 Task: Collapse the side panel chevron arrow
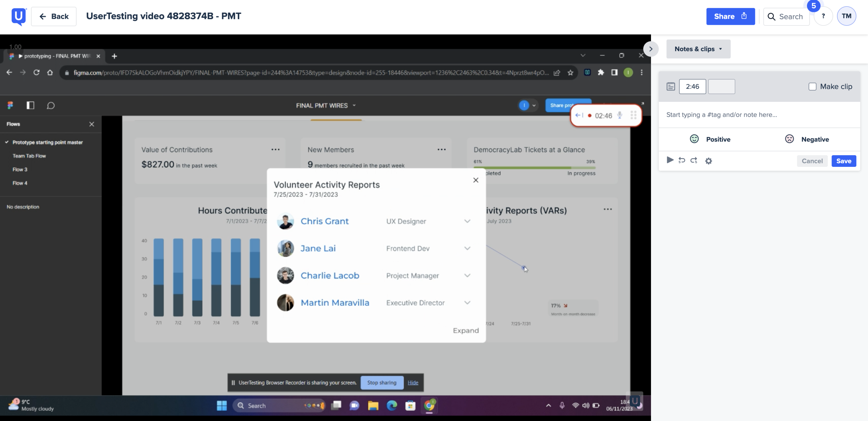click(651, 49)
